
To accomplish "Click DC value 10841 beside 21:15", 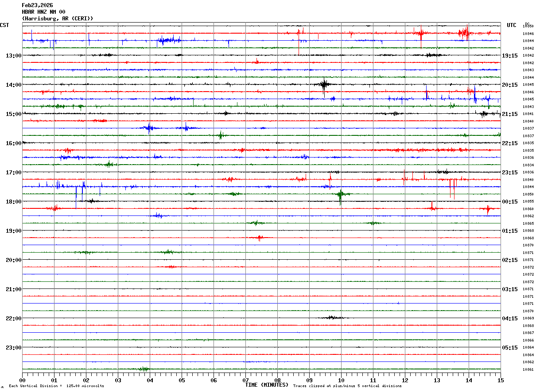I will (x=528, y=114).
